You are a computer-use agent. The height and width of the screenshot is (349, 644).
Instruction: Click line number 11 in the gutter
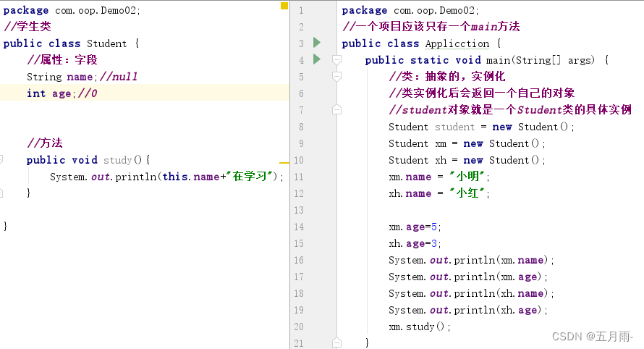pos(299,177)
